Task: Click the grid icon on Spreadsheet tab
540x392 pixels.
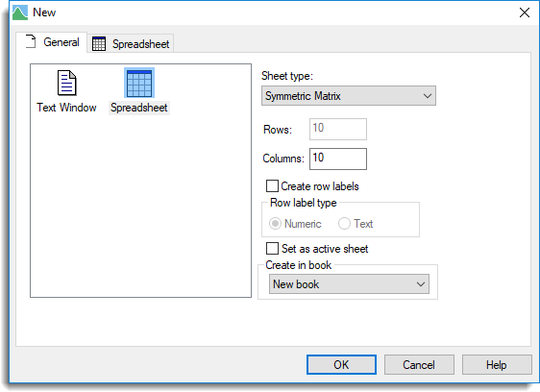Action: 99,44
